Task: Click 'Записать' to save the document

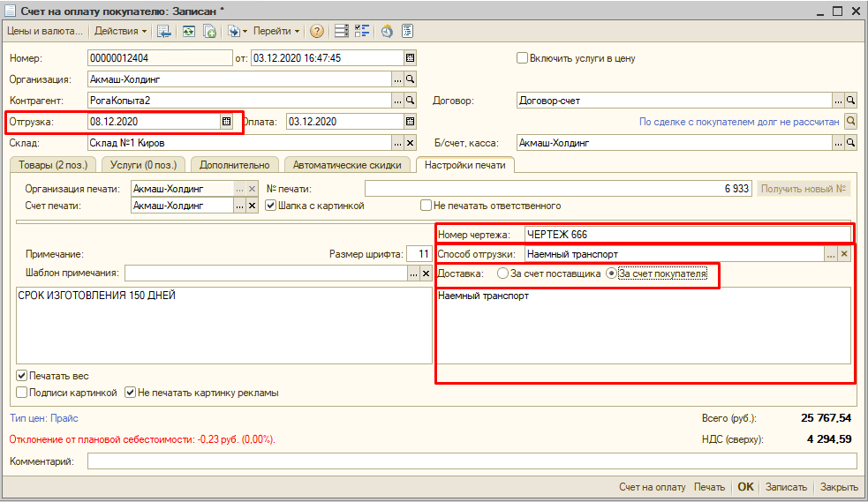Action: click(x=786, y=487)
